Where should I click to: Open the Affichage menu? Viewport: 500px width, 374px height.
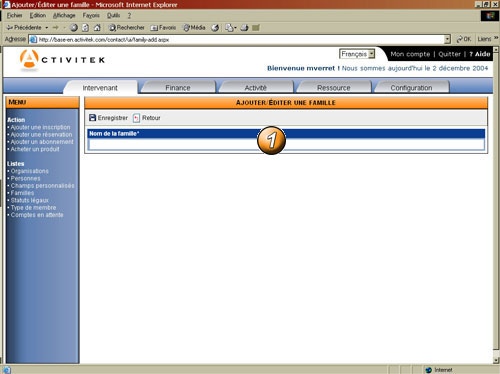(x=64, y=15)
